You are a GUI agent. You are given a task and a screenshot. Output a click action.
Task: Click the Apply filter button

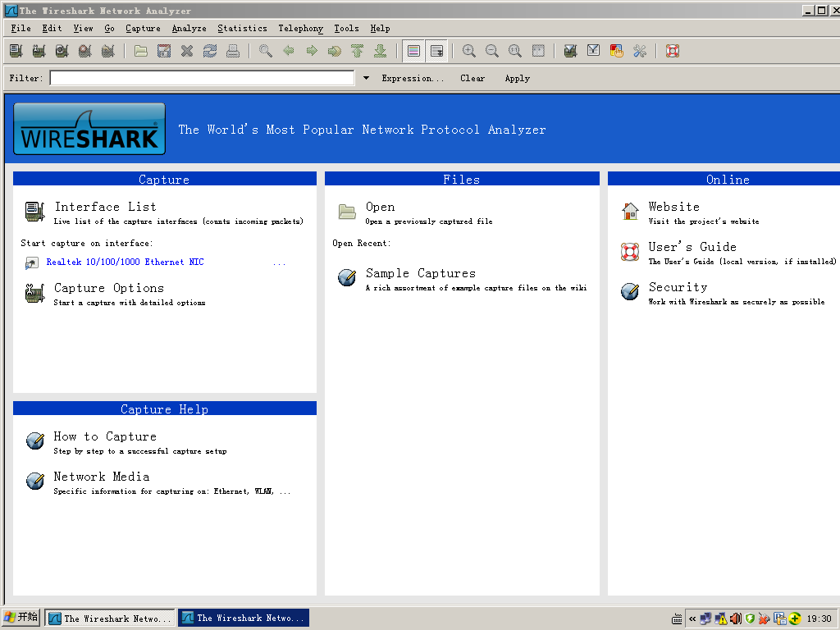518,78
